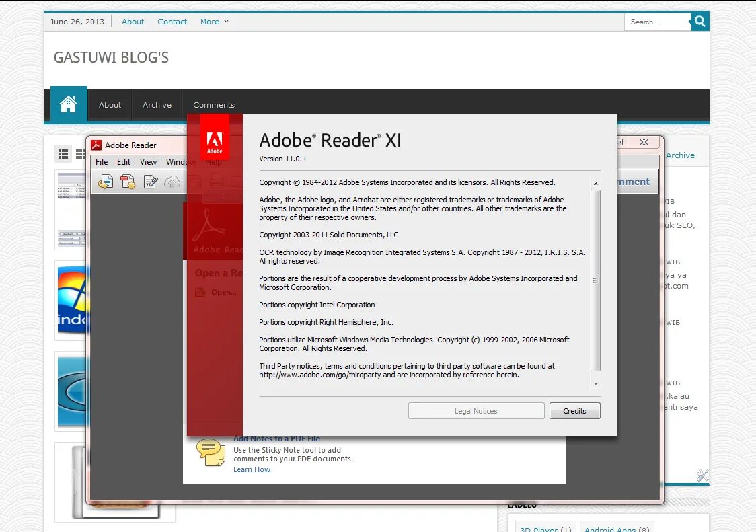
Task: Click the Learn How link
Action: point(252,469)
